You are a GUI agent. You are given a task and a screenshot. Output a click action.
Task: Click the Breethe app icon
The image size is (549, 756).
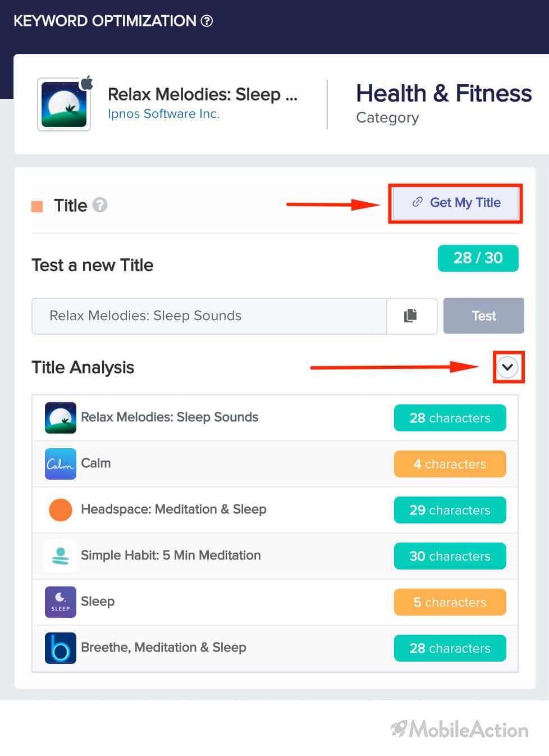[x=61, y=648]
